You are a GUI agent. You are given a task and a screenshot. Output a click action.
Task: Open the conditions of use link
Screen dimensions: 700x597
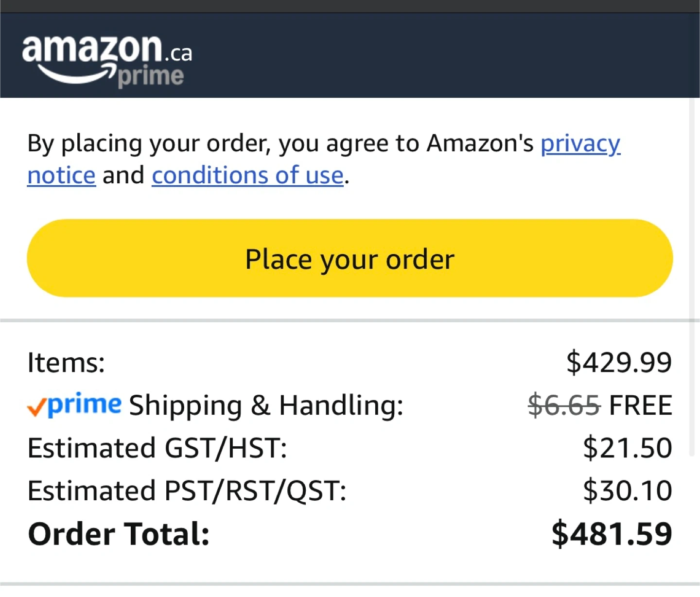point(248,175)
